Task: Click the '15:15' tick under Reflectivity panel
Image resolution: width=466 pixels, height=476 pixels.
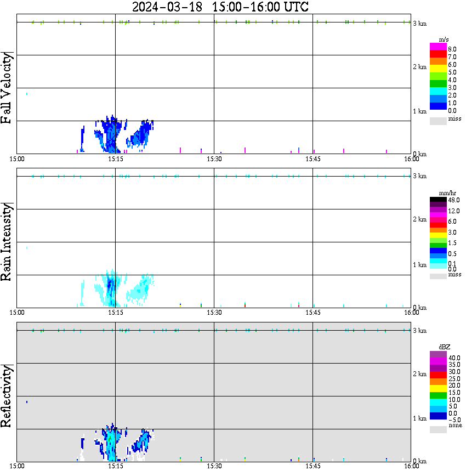Action: [116, 466]
